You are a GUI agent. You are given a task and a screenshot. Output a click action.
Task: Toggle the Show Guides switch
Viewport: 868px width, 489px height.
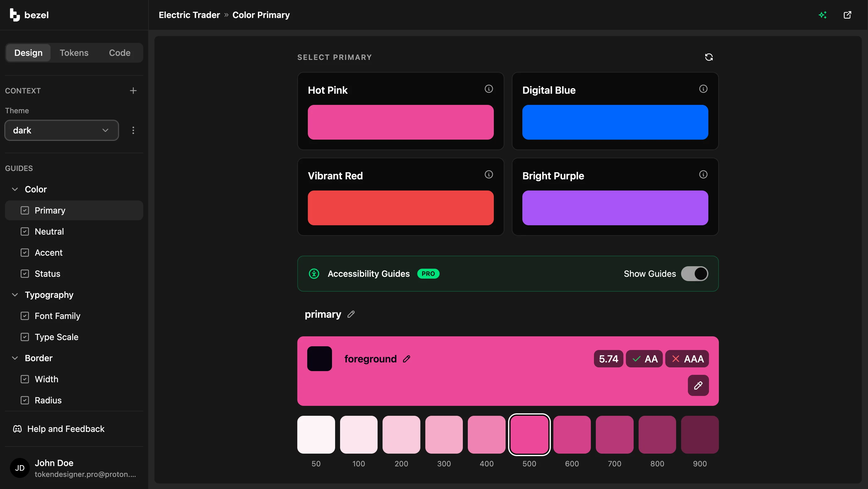click(x=694, y=273)
